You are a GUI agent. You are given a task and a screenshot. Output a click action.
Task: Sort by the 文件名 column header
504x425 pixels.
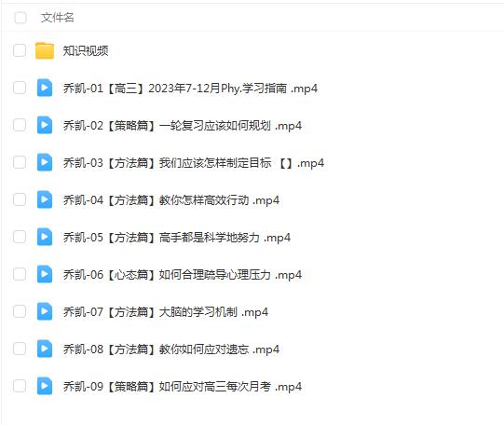57,18
